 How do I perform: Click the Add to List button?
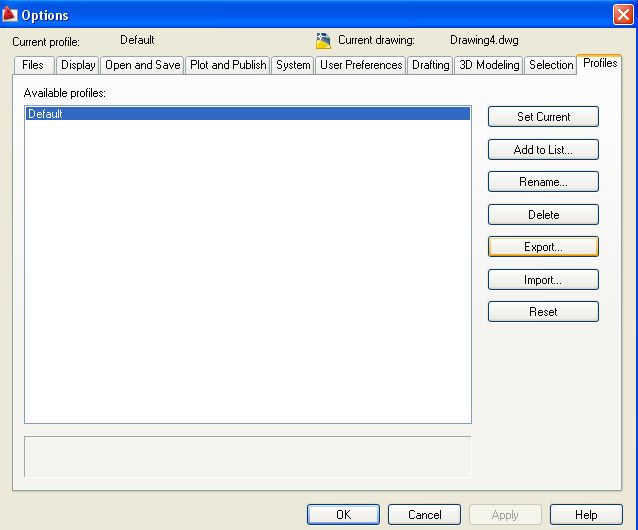(x=543, y=150)
